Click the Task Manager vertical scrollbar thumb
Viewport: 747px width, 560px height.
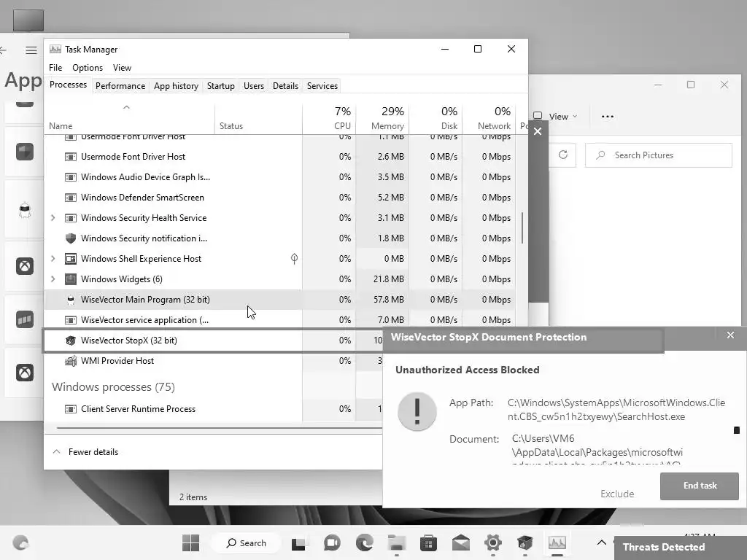click(522, 227)
